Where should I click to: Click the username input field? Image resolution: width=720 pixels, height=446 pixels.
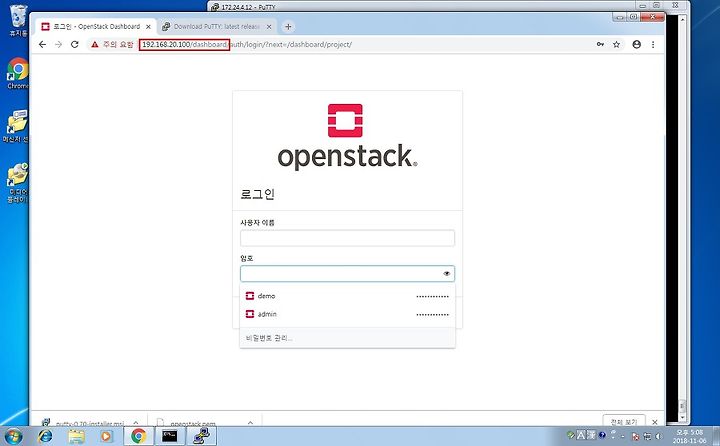click(347, 238)
